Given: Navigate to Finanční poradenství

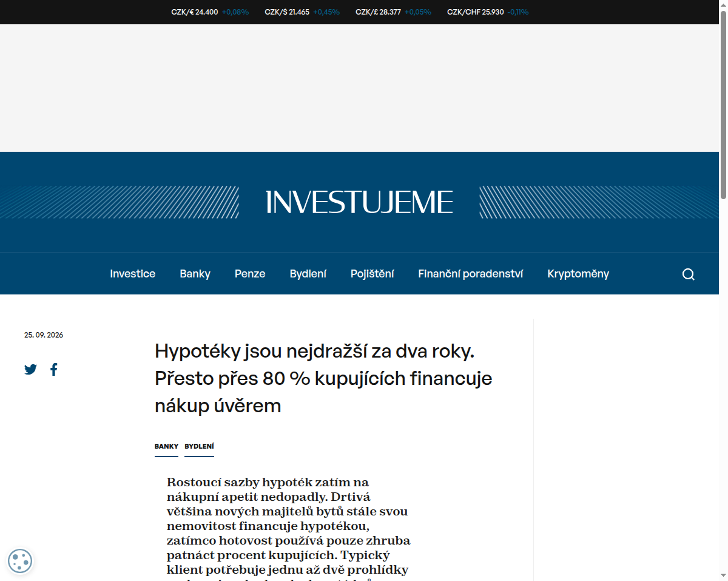Looking at the screenshot, I should click(x=471, y=274).
